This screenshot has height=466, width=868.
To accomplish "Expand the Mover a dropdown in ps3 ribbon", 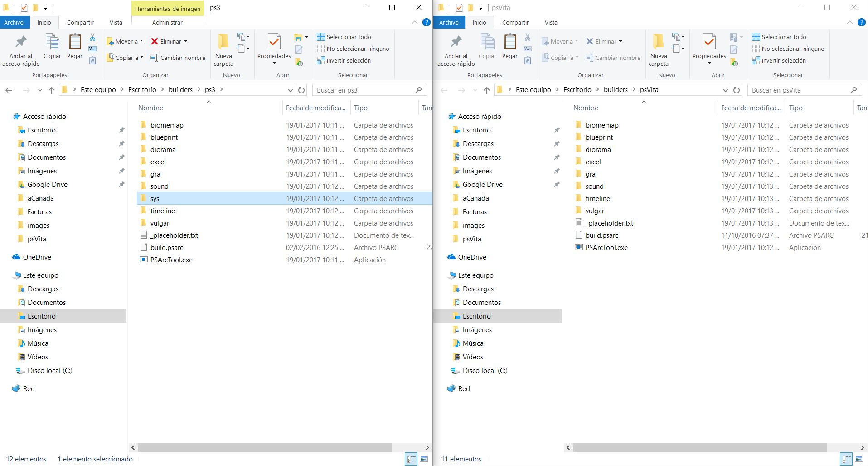I will pos(125,41).
